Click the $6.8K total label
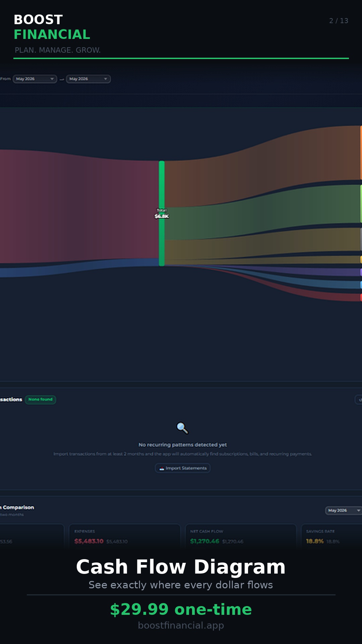 coord(162,216)
